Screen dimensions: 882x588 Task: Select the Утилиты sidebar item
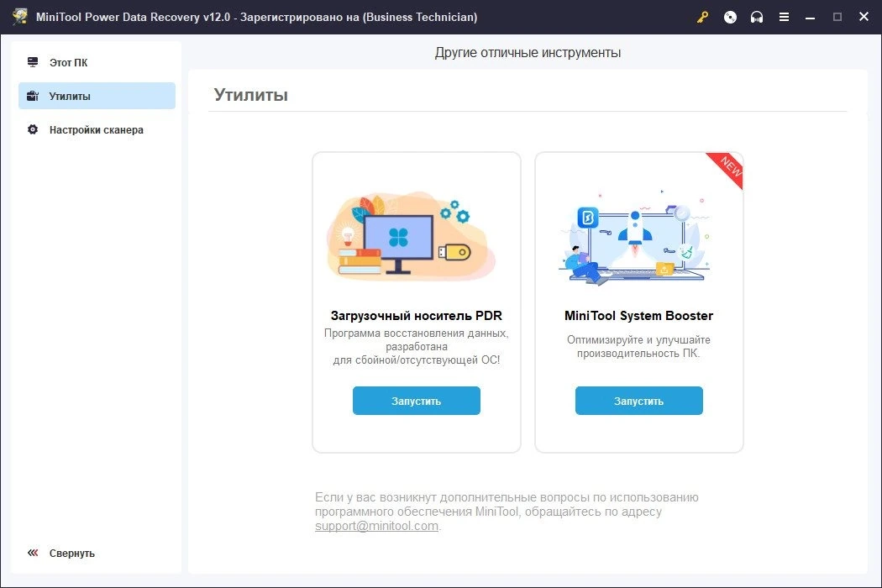coord(97,96)
